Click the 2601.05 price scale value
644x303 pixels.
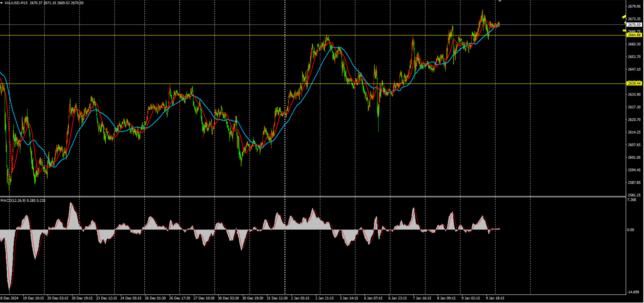coord(634,157)
